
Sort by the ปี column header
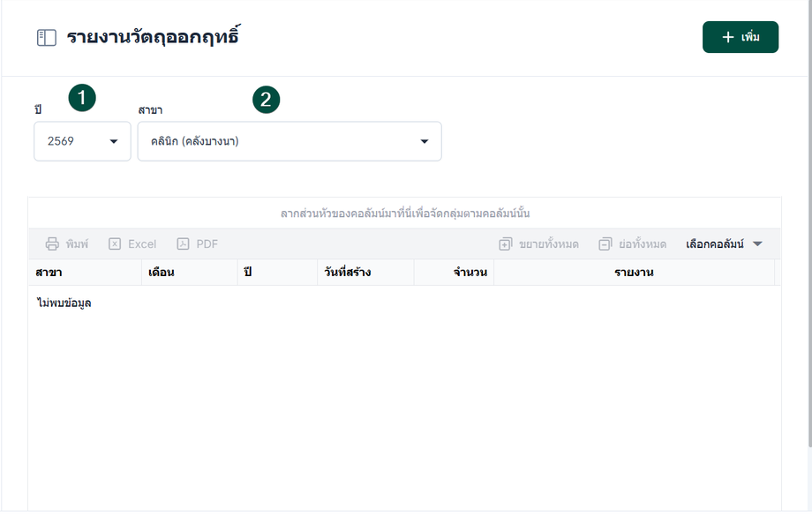pos(248,273)
